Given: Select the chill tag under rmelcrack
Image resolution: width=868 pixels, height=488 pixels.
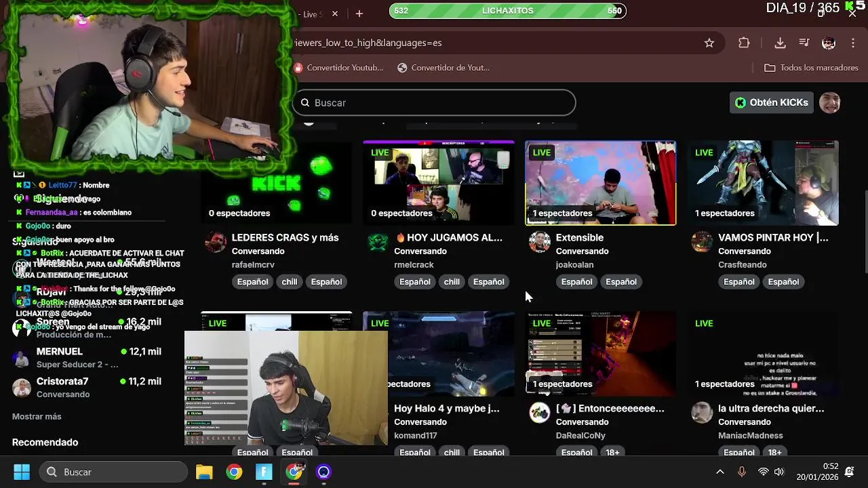Looking at the screenshot, I should coord(452,281).
